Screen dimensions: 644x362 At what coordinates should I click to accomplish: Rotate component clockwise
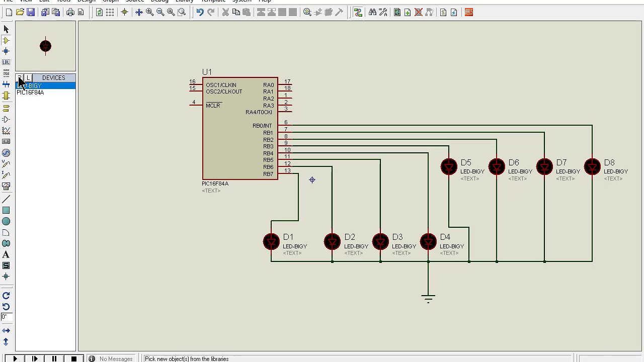[6, 296]
